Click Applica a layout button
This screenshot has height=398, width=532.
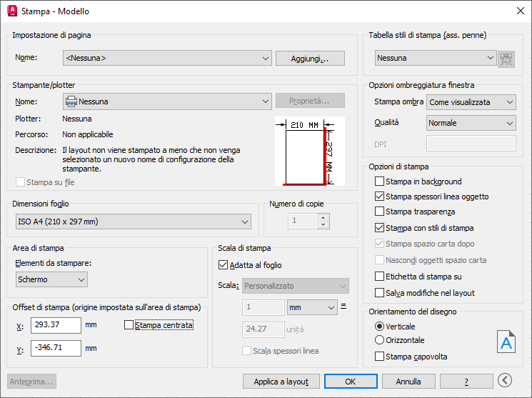coord(281,382)
